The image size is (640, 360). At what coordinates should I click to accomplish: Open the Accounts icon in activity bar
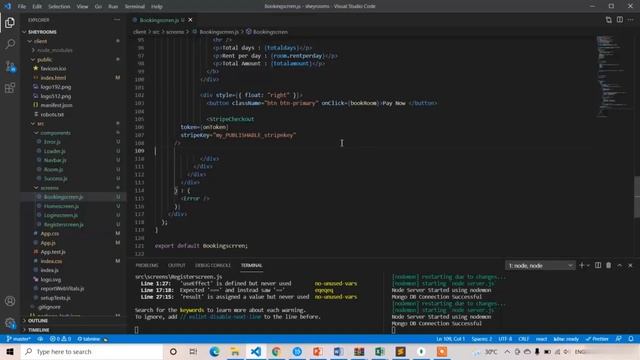10,301
